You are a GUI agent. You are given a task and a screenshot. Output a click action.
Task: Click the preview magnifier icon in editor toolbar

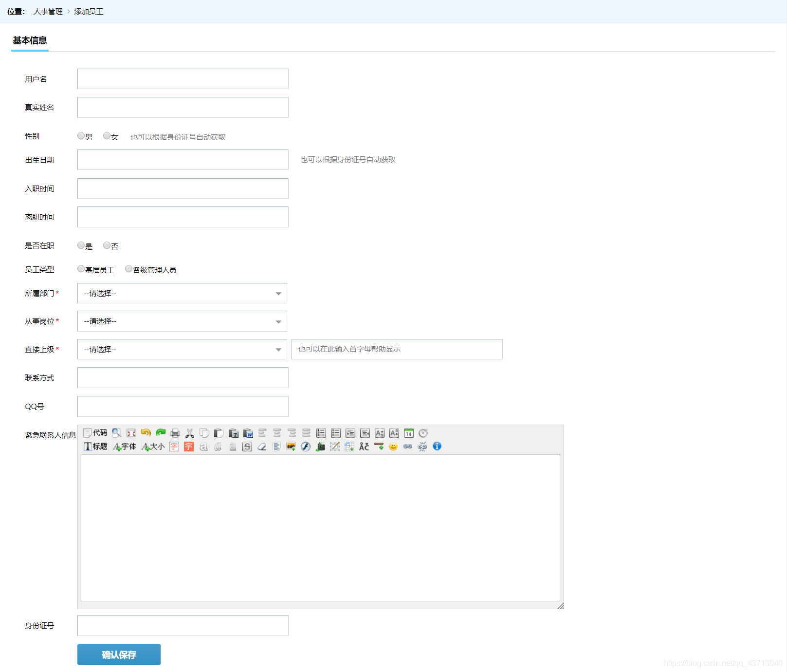coord(117,433)
